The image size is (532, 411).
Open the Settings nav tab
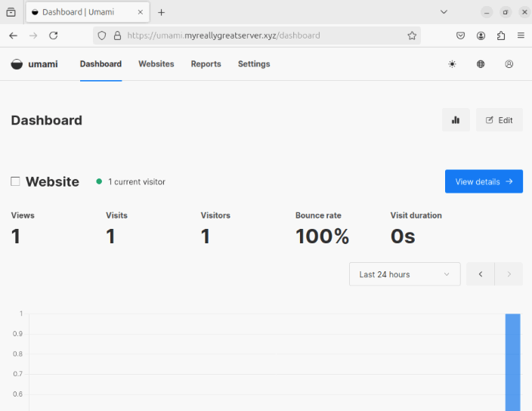[x=254, y=64]
